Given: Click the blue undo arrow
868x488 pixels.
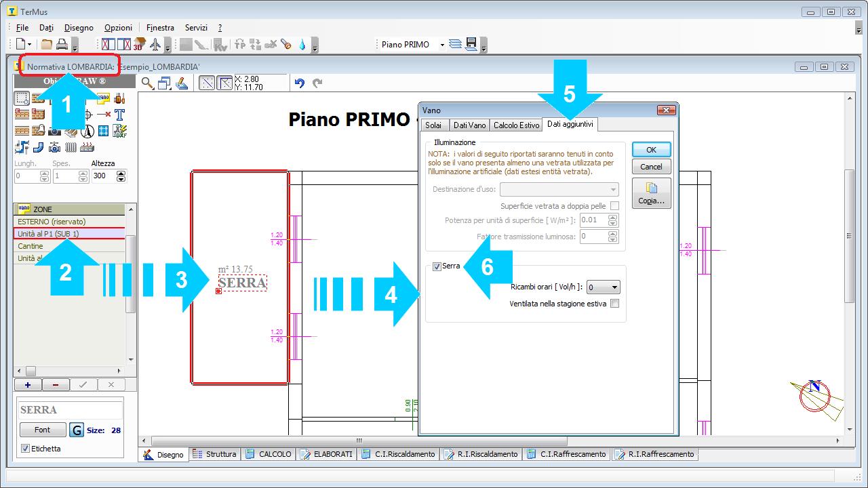Looking at the screenshot, I should (300, 83).
